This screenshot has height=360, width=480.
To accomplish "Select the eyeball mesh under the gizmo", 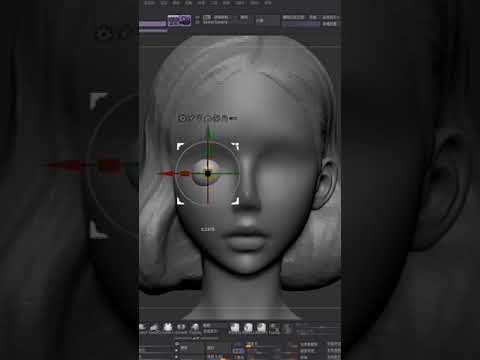I will point(207,173).
